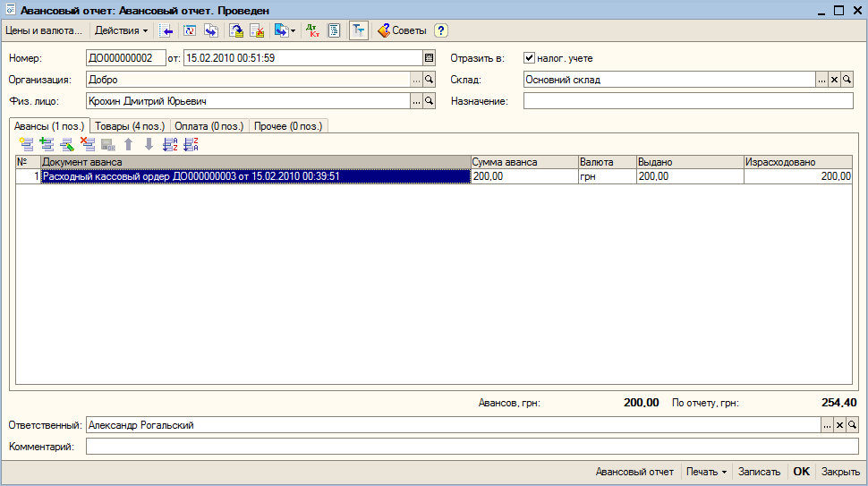Show document postings with the Дт/Кт icon
Image resolution: width=868 pixels, height=486 pixels.
coord(313,31)
